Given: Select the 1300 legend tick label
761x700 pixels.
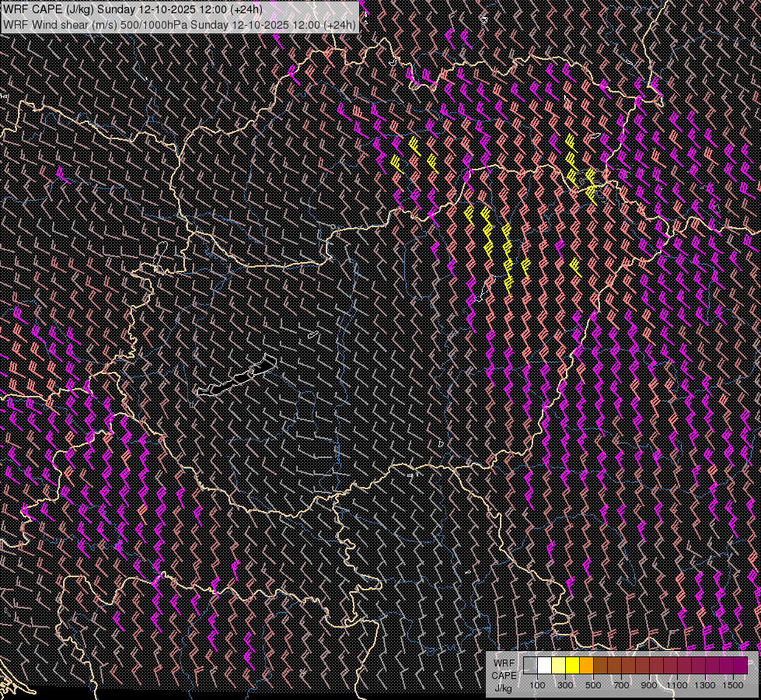Looking at the screenshot, I should pyautogui.click(x=705, y=685).
